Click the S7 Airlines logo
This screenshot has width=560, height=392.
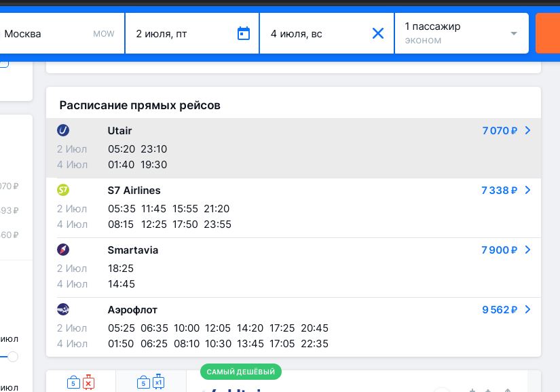click(x=63, y=190)
